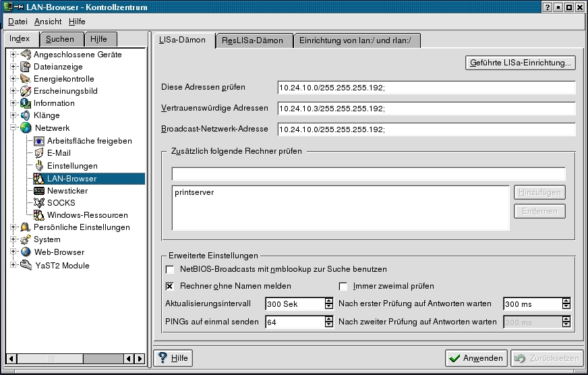
Task: Expand the System tree node
Action: click(13, 239)
